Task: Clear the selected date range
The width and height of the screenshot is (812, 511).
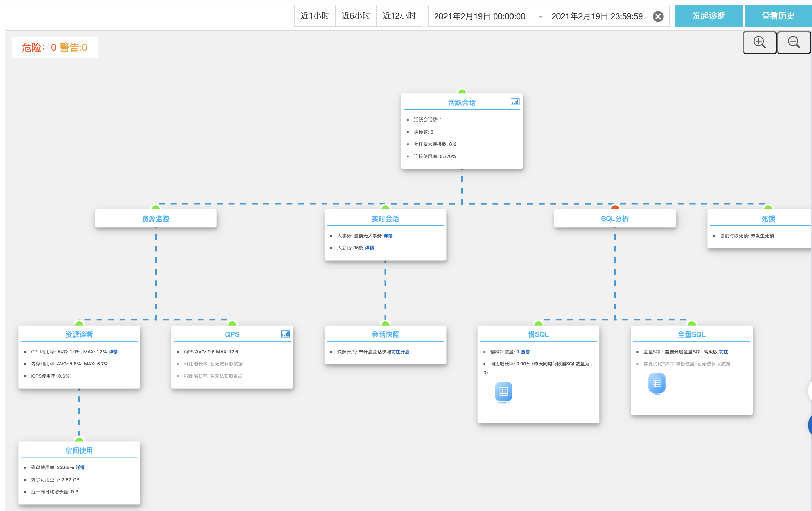Action: pos(658,16)
